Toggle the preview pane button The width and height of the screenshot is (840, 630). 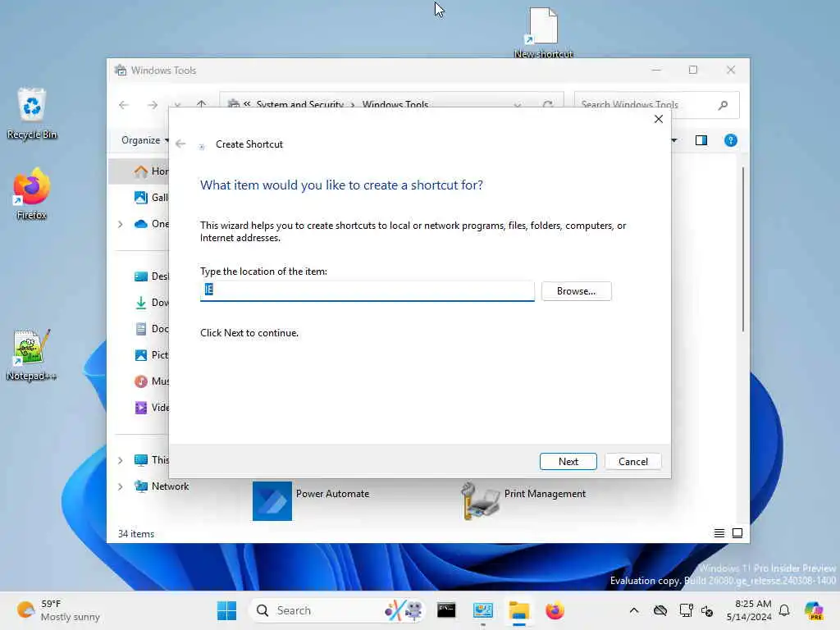pyautogui.click(x=701, y=140)
